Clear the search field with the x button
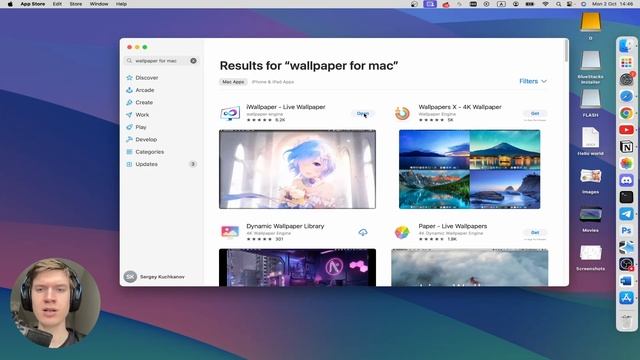The image size is (640, 360). coord(193,60)
